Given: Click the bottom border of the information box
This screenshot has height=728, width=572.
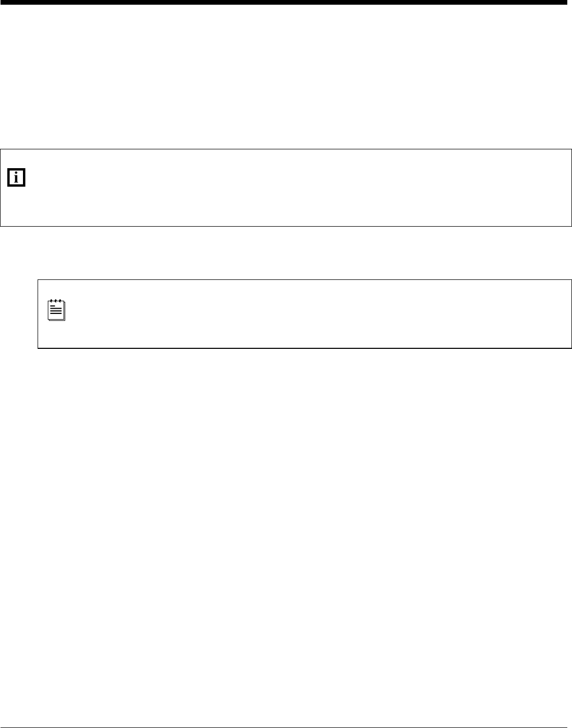Looking at the screenshot, I should [x=286, y=226].
